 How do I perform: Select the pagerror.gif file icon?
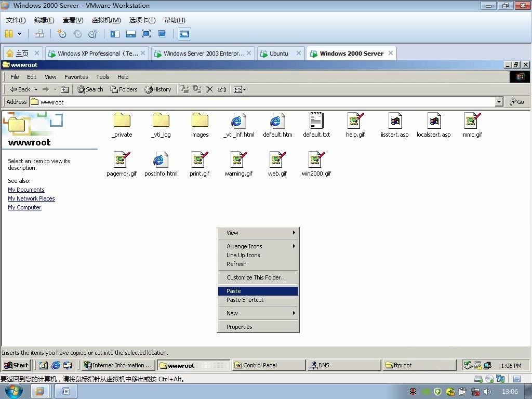click(122, 160)
